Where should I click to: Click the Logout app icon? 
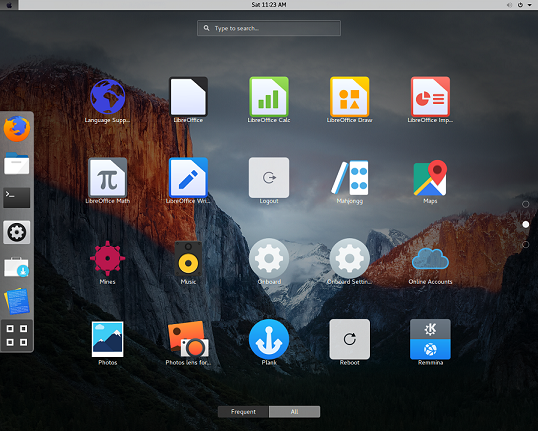pyautogui.click(x=269, y=177)
